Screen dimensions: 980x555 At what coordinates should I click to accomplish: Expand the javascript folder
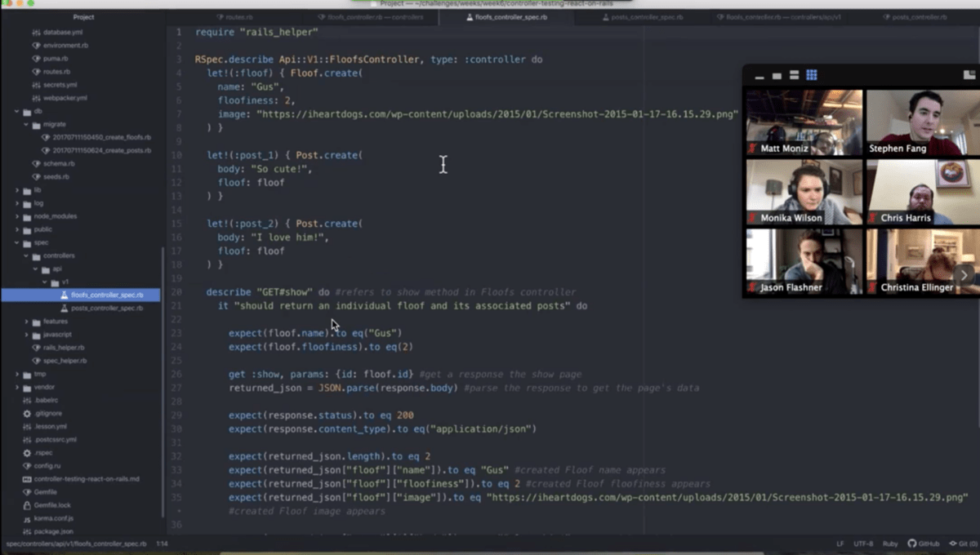[x=26, y=335]
